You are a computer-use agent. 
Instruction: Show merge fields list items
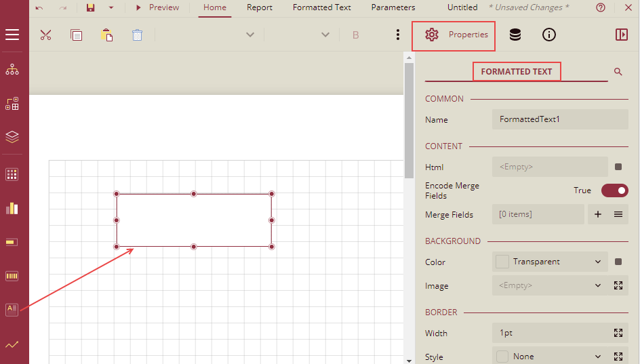(x=618, y=215)
